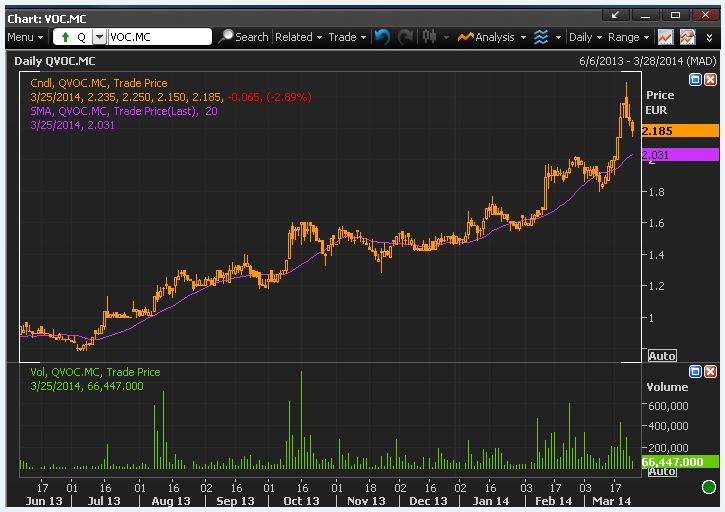Maximize the Chart: VOC.MC window
The height and width of the screenshot is (512, 725).
point(676,15)
